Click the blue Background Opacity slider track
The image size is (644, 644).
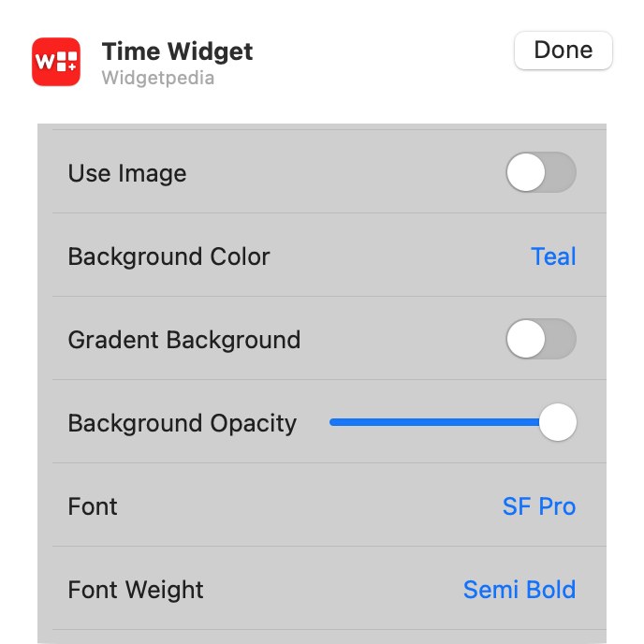point(434,422)
